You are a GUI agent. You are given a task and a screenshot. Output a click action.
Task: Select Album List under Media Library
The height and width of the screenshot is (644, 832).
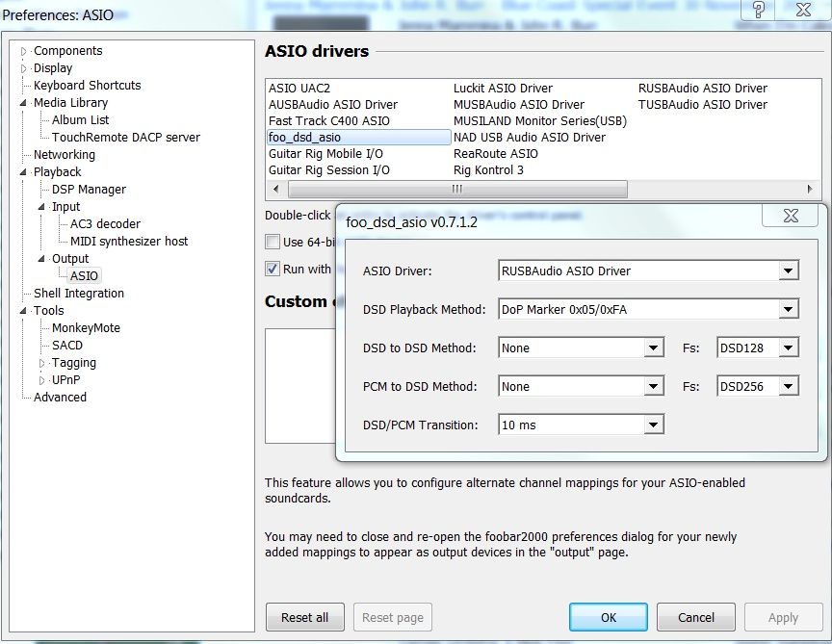pyautogui.click(x=80, y=120)
